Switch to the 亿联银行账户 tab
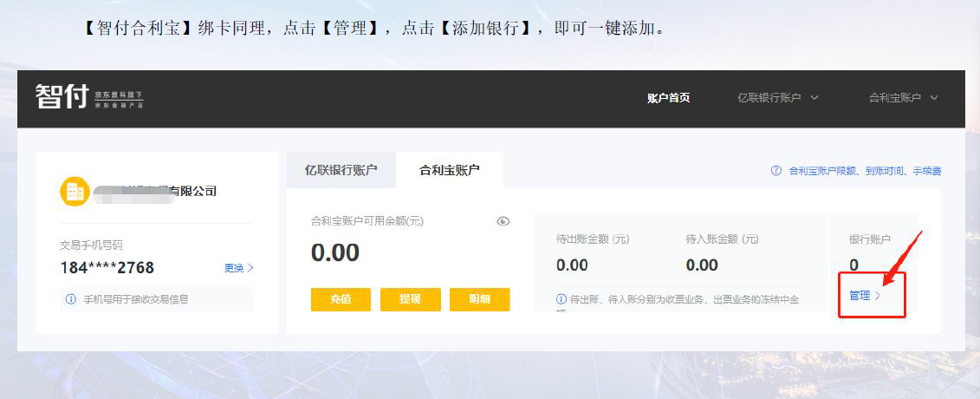Viewport: 980px width, 399px height. point(341,170)
